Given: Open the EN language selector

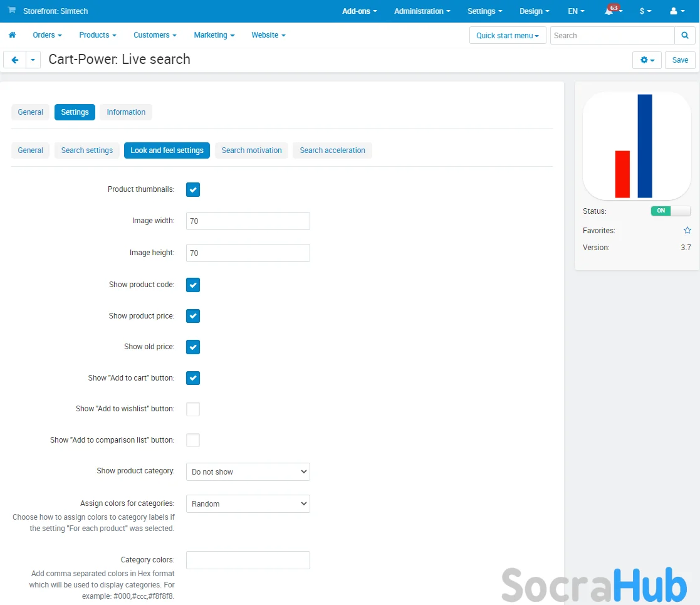Looking at the screenshot, I should pos(576,11).
